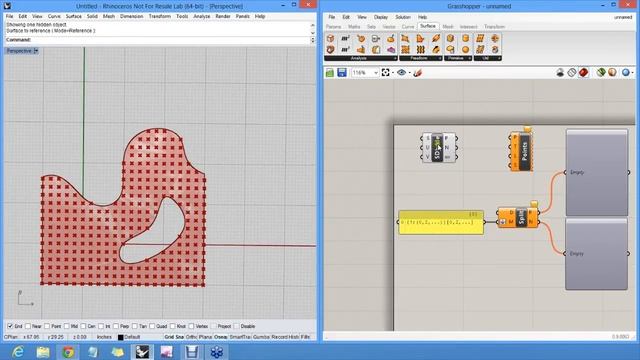Open the Solution menu in Grasshopper
The width and height of the screenshot is (640, 360).
(403, 17)
